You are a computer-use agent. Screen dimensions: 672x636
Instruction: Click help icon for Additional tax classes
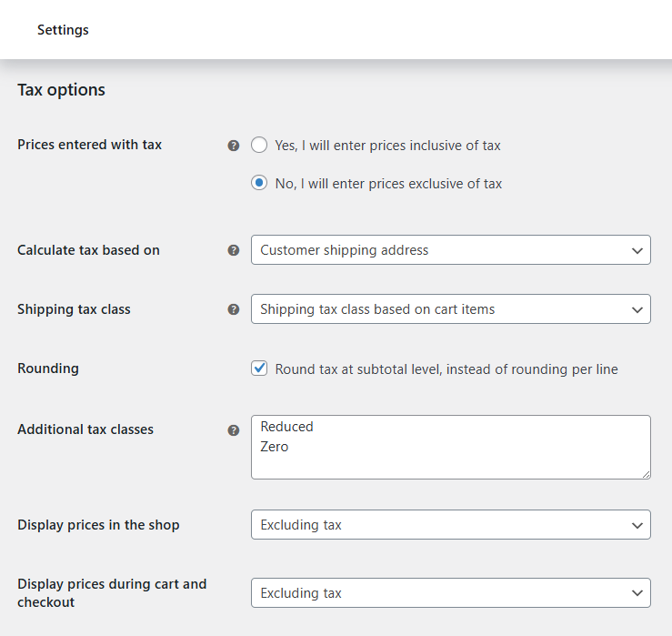(x=233, y=430)
